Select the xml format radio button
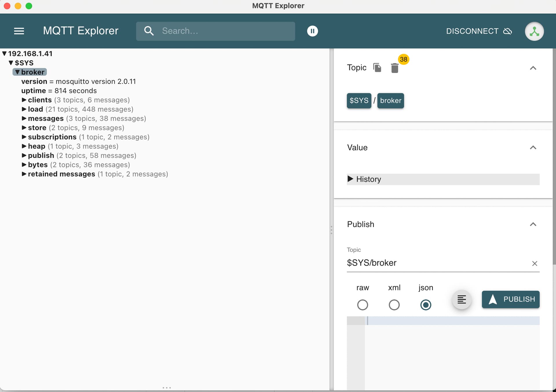 [x=394, y=305]
